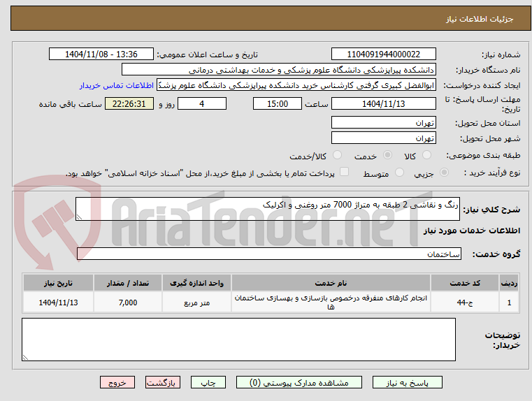Viewport: 532px width, 401px height.
Task: Click the خروج exit button
Action: click(117, 382)
